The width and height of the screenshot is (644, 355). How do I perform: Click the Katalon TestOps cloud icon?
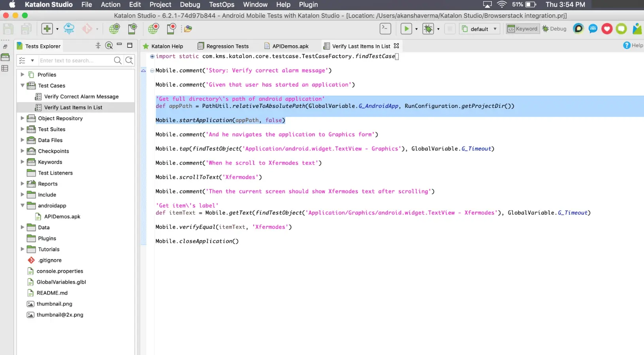[69, 29]
